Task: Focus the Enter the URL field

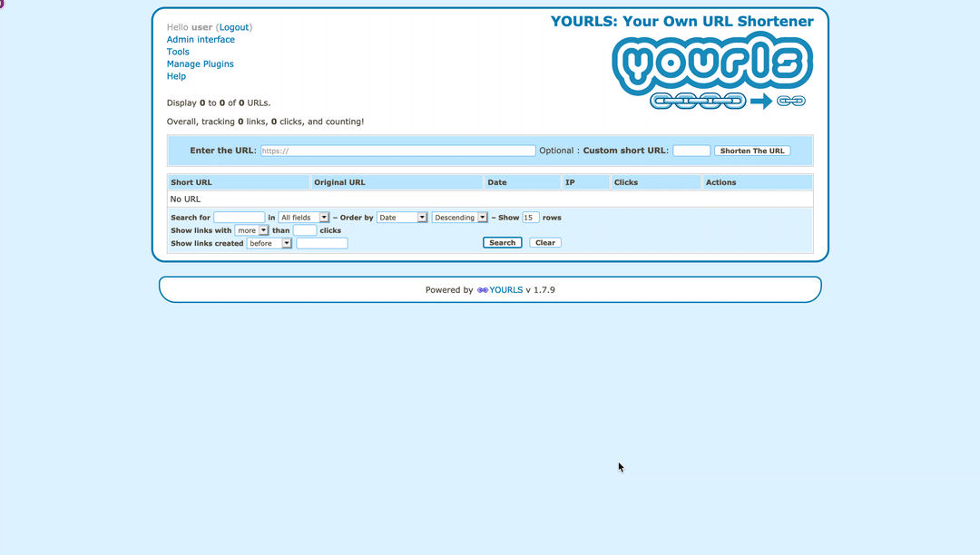Action: point(397,151)
